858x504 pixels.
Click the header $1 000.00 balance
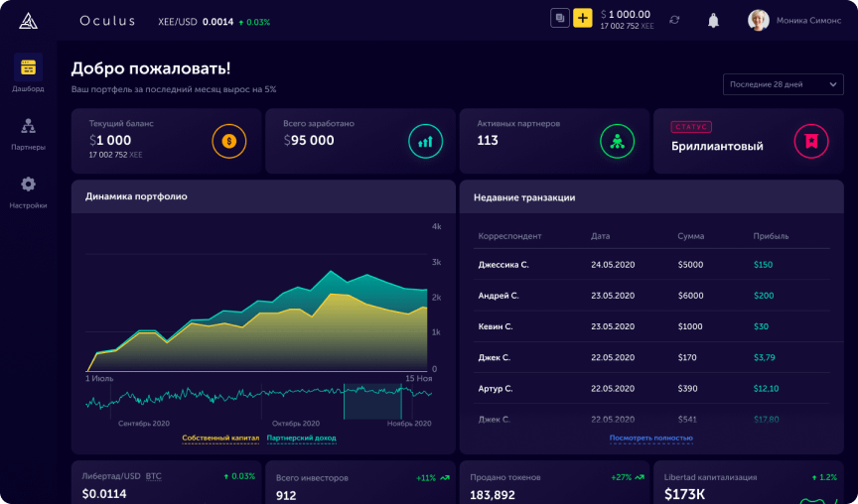[626, 15]
